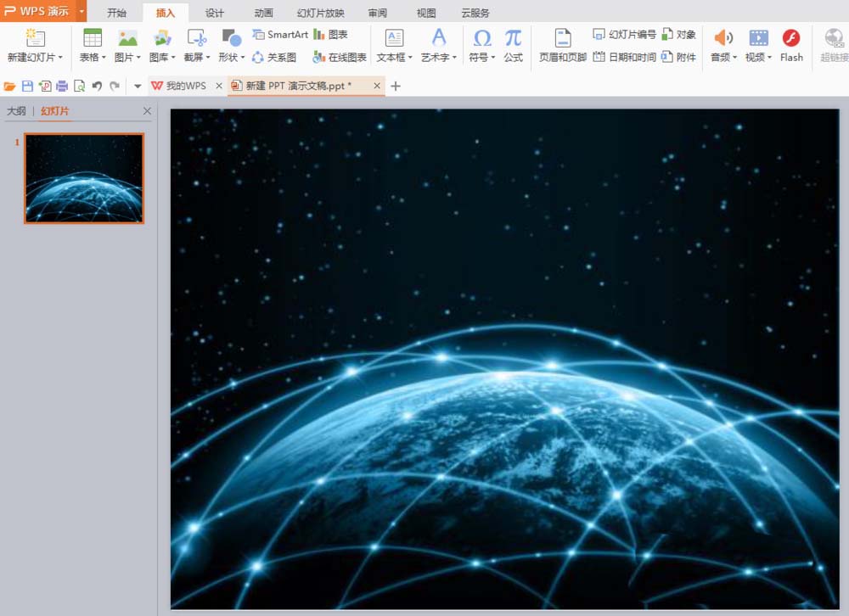
Task: Switch to the Home (开始) ribbon tab
Action: 116,13
